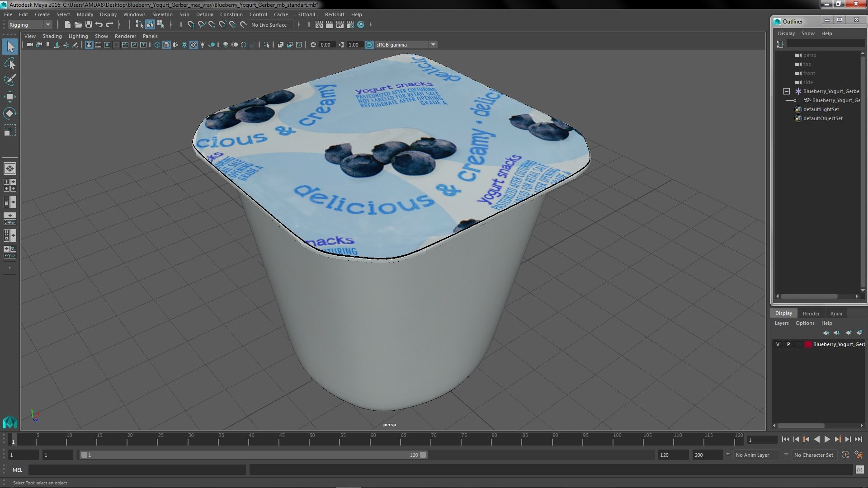Select the arrow Select Tool in toolbox

tap(10, 47)
